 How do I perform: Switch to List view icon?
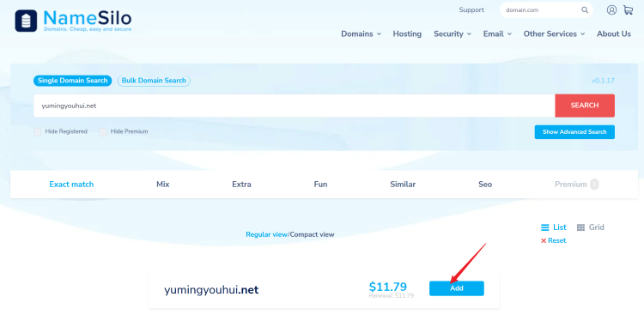pyautogui.click(x=545, y=227)
